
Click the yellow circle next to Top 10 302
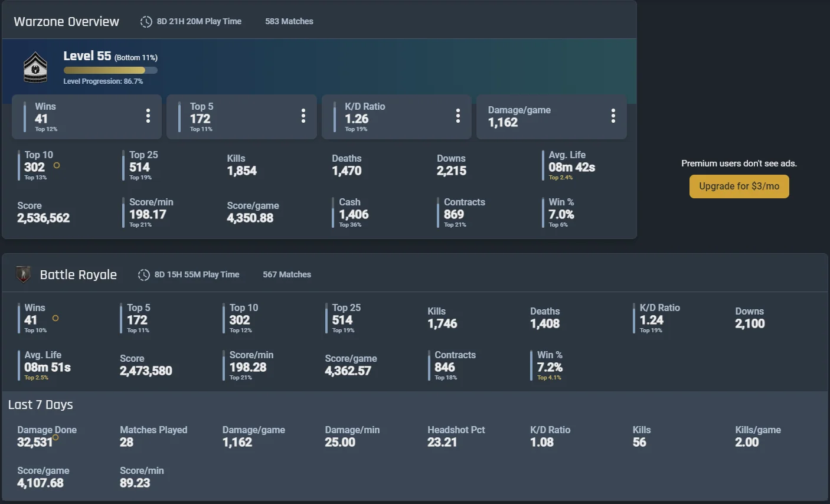[57, 166]
